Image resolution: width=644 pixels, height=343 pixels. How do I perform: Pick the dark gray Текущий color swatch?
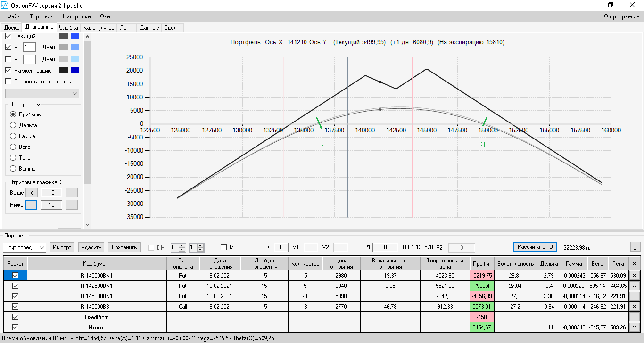(64, 36)
